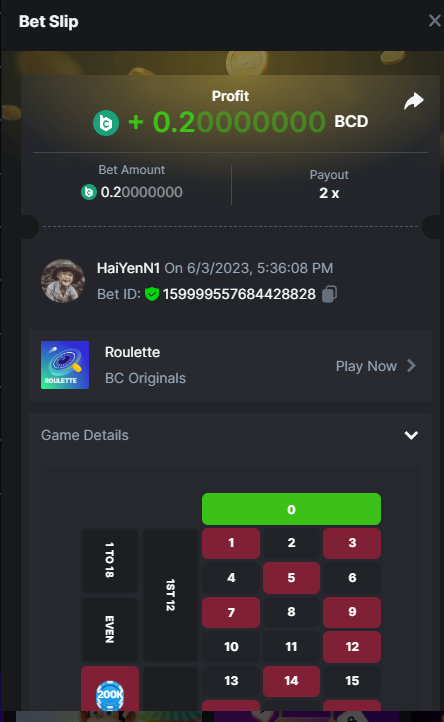Click the share arrow icon
The width and height of the screenshot is (444, 722).
pos(414,101)
